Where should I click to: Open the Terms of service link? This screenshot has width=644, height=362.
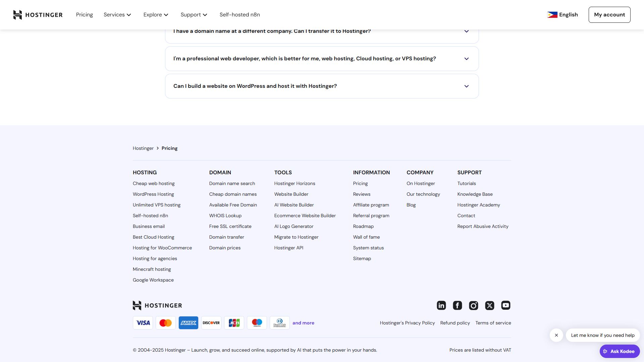pyautogui.click(x=493, y=323)
